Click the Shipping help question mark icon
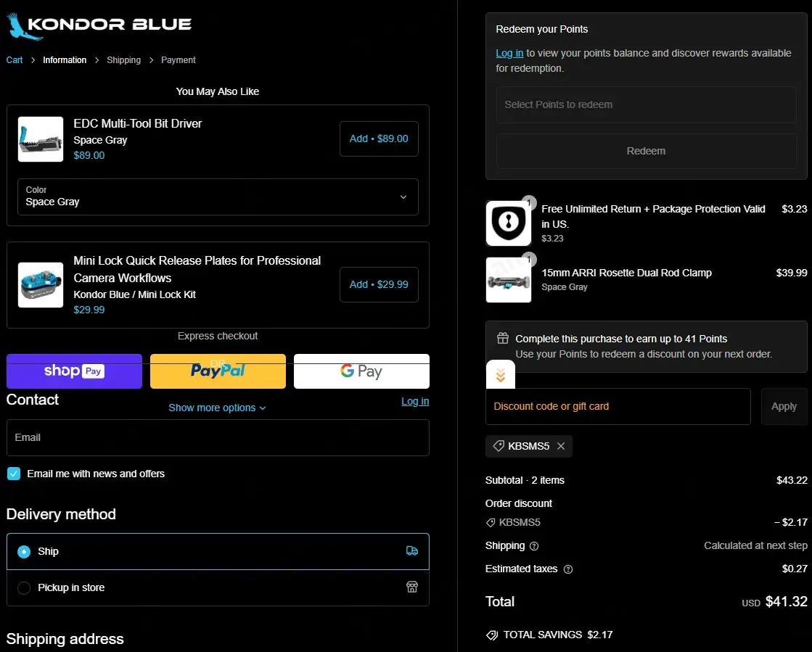 [534, 546]
